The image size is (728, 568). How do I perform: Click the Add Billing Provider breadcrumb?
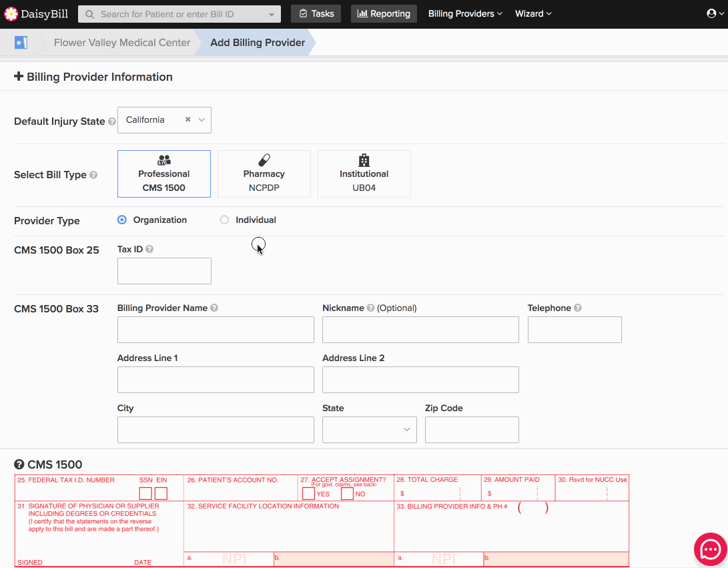pos(258,43)
